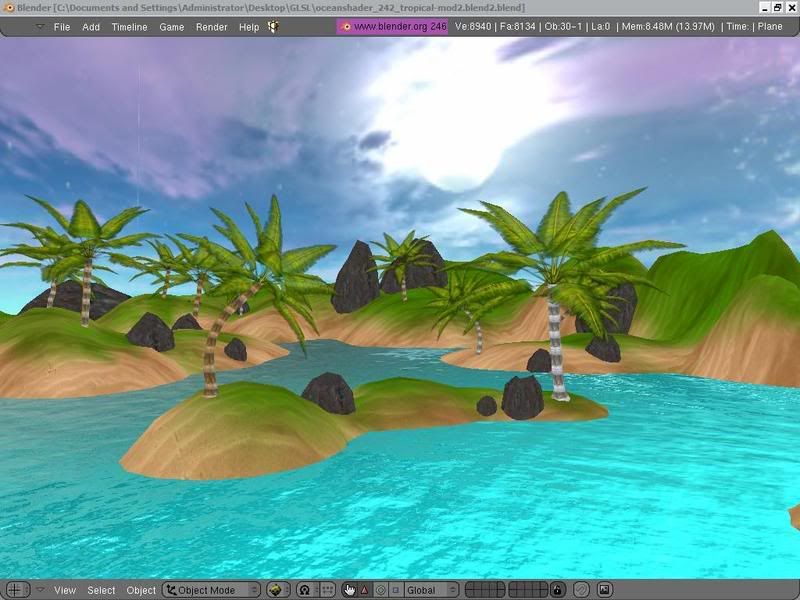Open the Global orientation dropdown
The image size is (800, 600).
431,590
